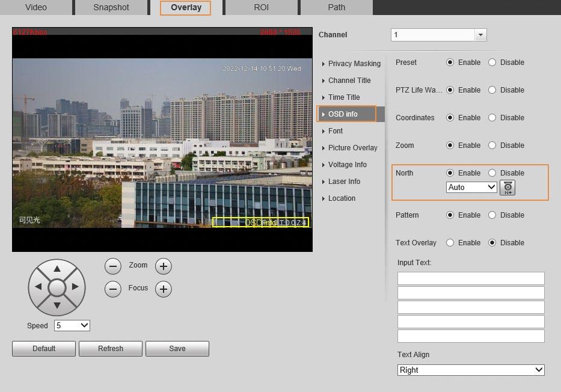Pan camera right with PTZ right arrow
This screenshot has height=392, width=561.
click(x=75, y=287)
